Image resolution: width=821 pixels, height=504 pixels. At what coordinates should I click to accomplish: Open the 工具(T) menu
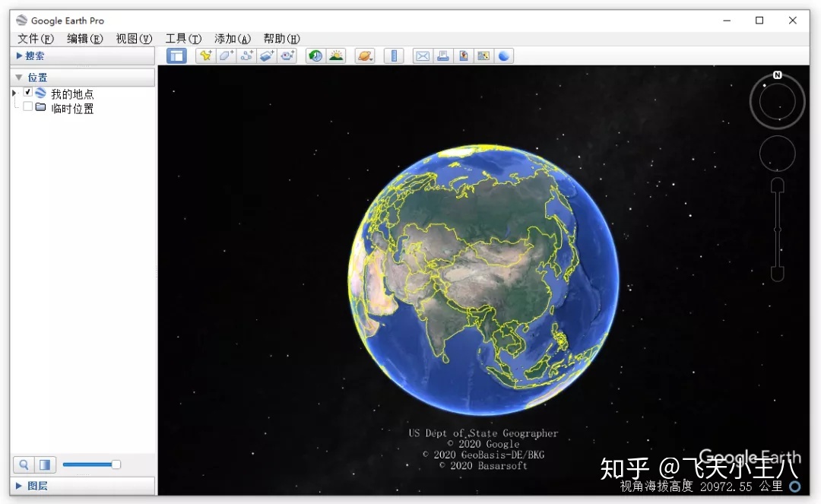tap(183, 39)
